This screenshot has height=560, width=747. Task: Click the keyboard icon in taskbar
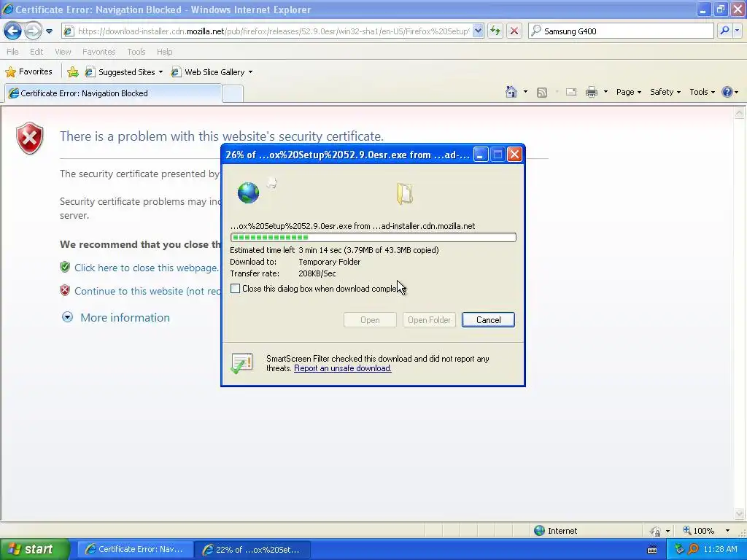[x=652, y=550]
